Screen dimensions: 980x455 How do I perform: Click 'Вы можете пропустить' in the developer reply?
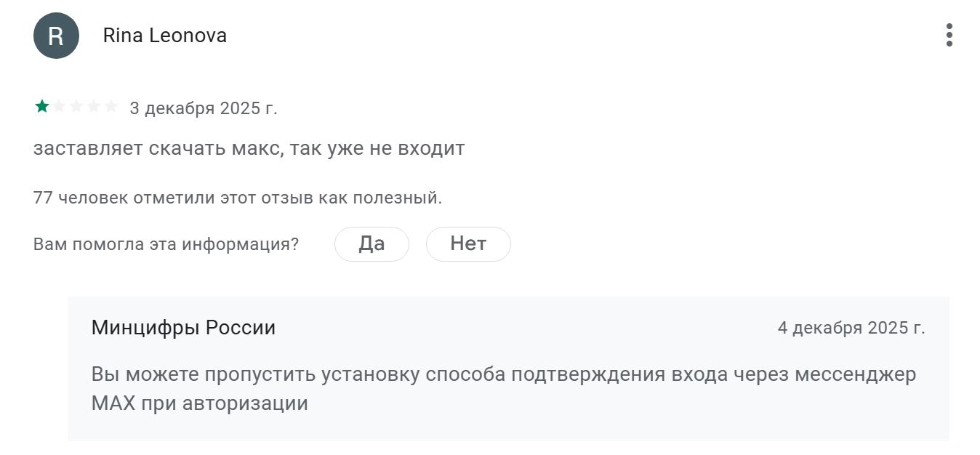[195, 374]
